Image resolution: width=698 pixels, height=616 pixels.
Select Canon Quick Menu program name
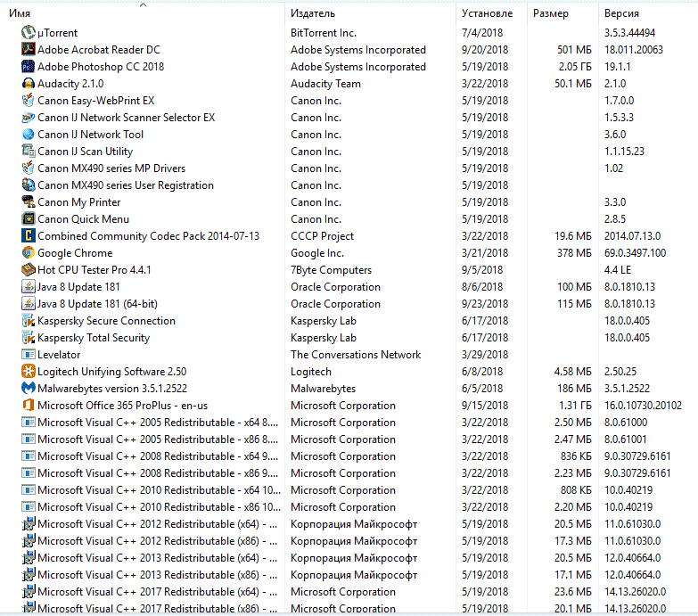pos(83,219)
